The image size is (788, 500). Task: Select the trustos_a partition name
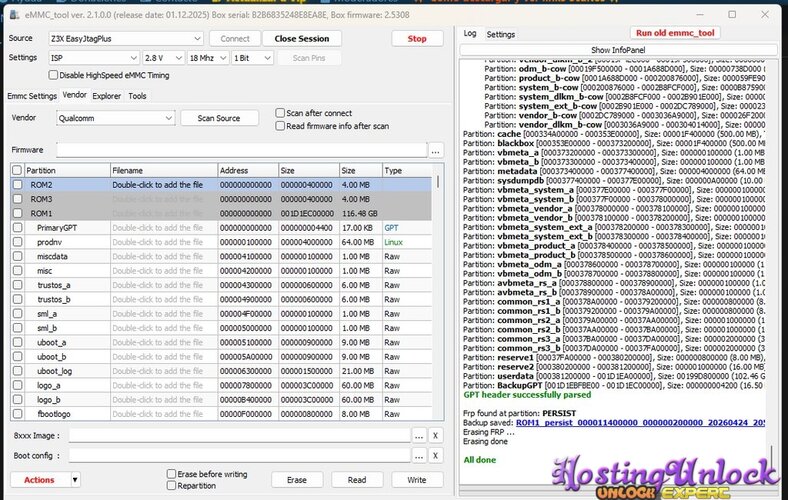tap(54, 285)
